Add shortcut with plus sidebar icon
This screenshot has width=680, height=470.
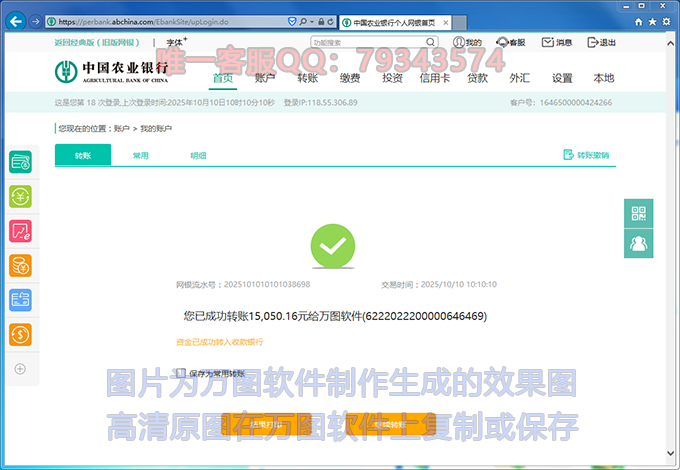(x=20, y=369)
